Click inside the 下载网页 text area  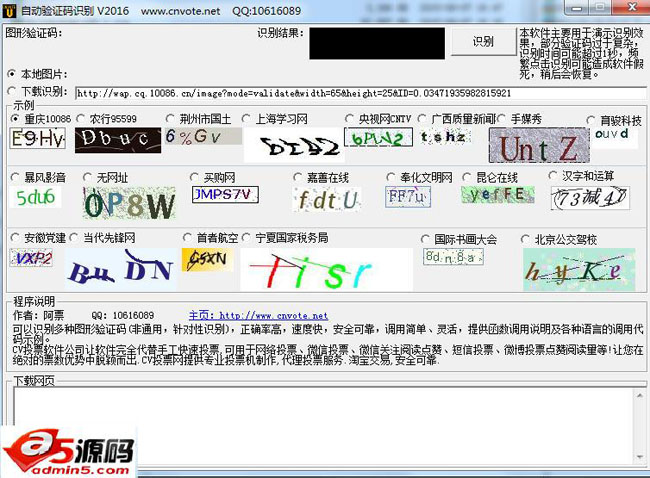pos(323,426)
